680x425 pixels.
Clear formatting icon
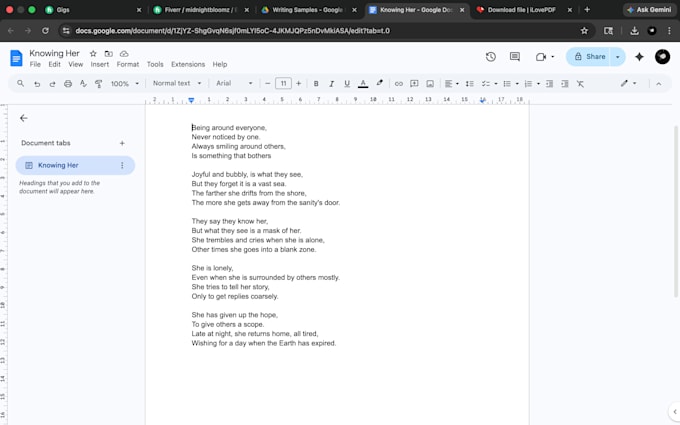(x=580, y=84)
